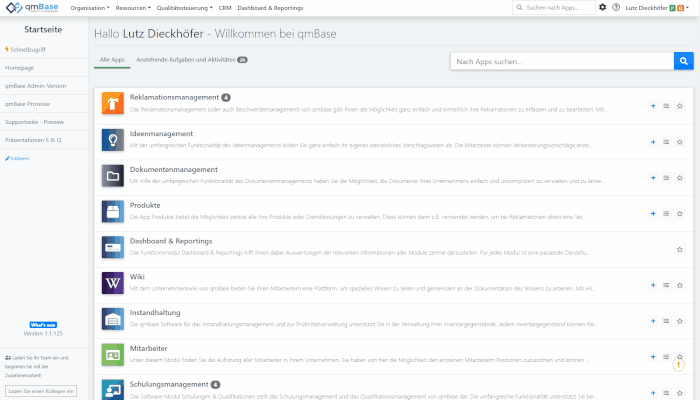Image resolution: width=700 pixels, height=400 pixels.
Task: Open Lutz Dieckhöfer user dropdown
Action: coord(657,8)
